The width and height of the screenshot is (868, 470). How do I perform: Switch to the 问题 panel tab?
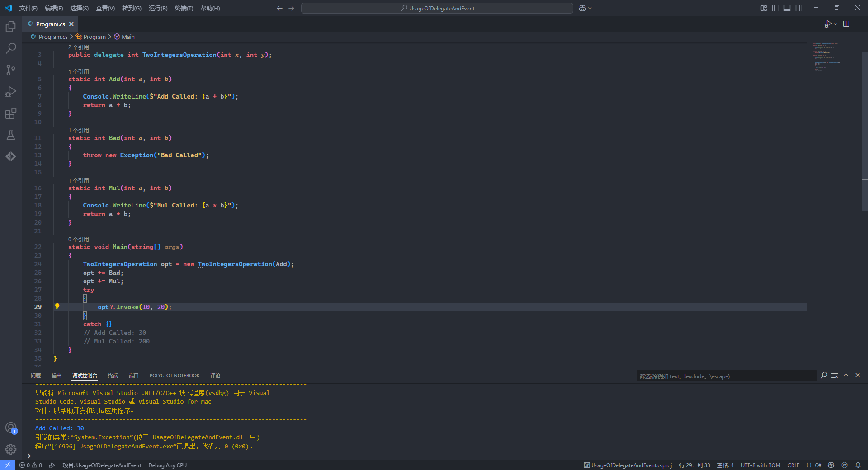(36, 376)
